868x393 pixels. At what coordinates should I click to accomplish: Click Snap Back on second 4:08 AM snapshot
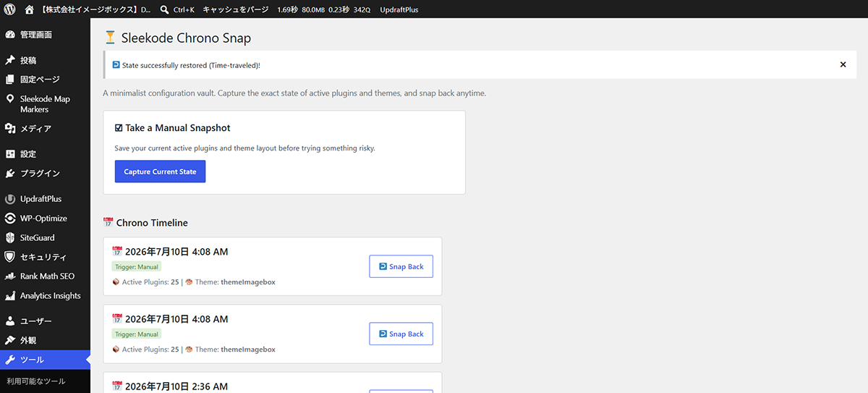401,334
